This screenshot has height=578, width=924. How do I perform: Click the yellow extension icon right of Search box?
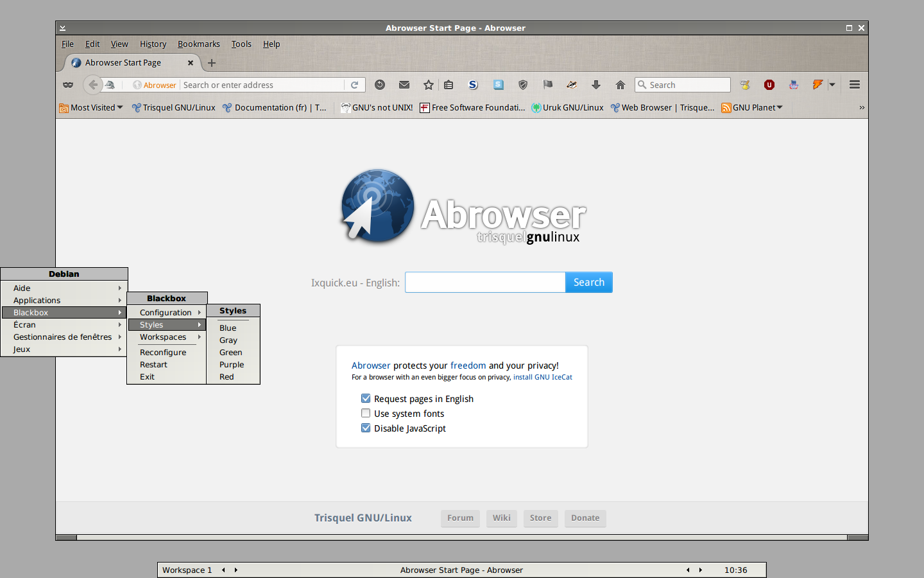[745, 85]
